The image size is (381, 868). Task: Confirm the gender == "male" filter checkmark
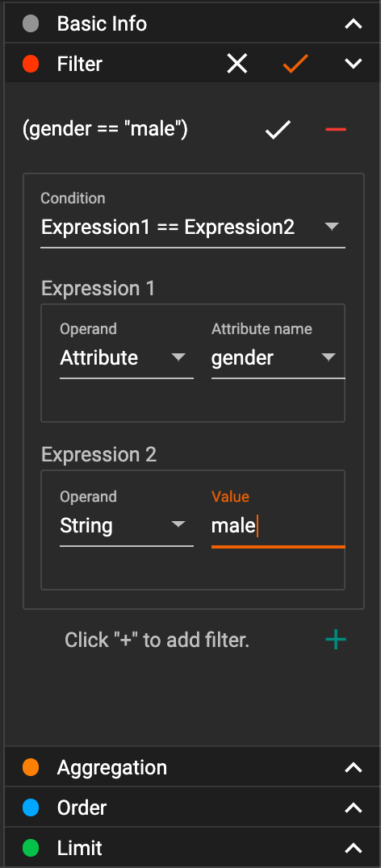click(278, 130)
